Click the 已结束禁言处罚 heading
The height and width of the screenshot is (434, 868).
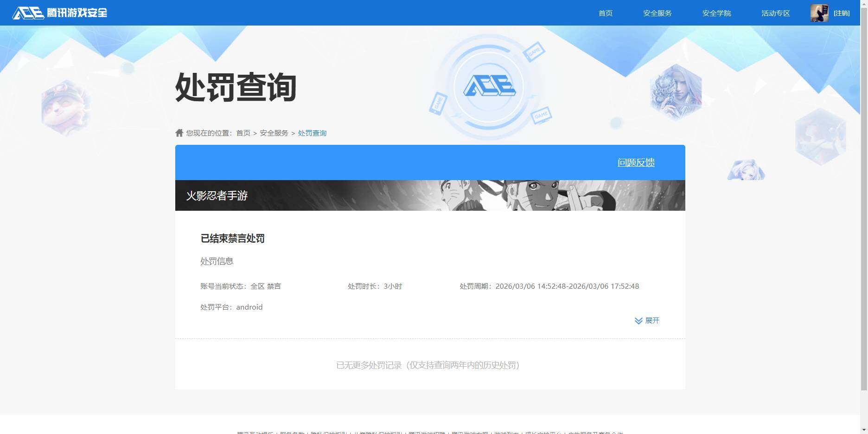[x=232, y=239]
